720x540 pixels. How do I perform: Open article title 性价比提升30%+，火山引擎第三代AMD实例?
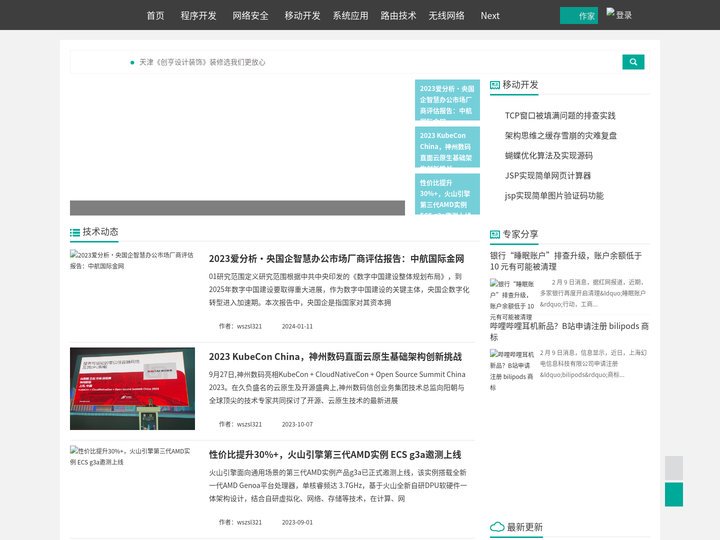click(x=335, y=455)
